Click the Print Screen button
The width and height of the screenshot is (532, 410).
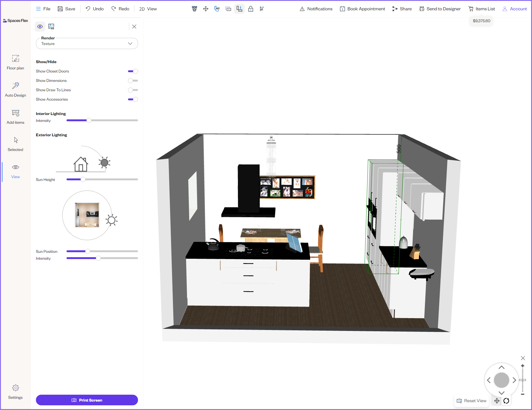click(87, 400)
